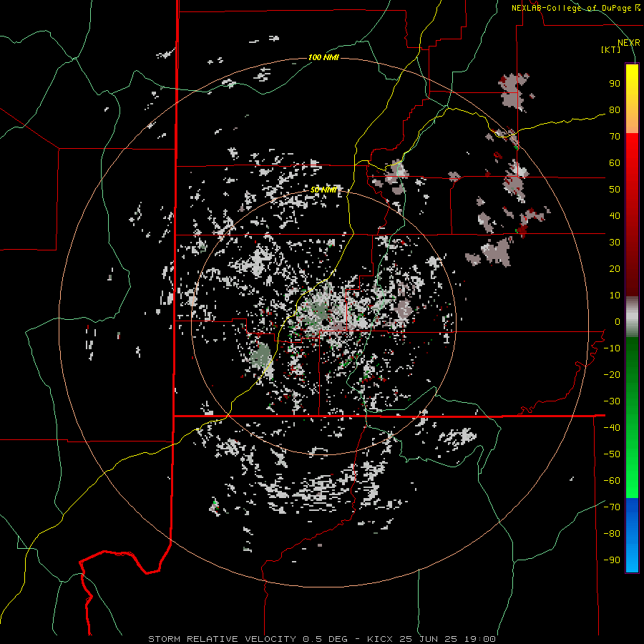Click the NEXR label above the color scale

(628, 43)
